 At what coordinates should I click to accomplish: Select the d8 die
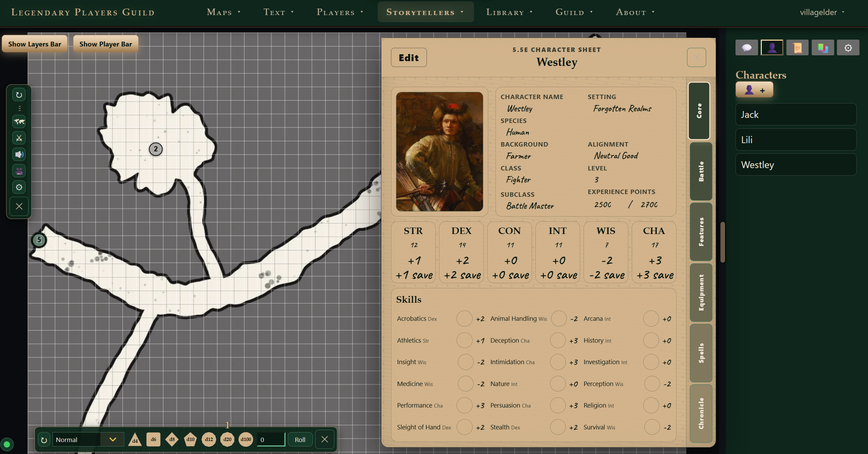172,440
